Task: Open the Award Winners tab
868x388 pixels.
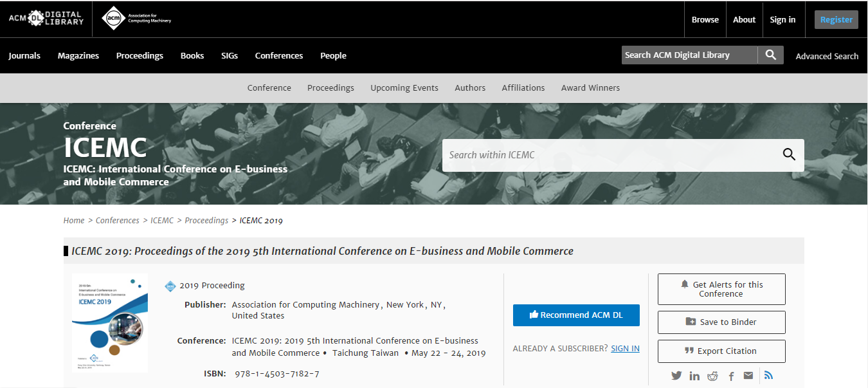Action: pyautogui.click(x=590, y=88)
